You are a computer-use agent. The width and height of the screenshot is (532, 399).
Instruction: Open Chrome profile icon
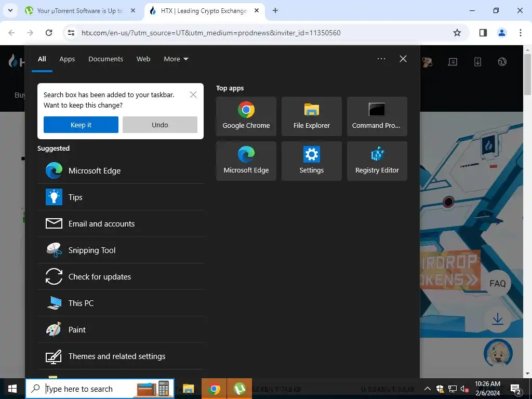(501, 33)
